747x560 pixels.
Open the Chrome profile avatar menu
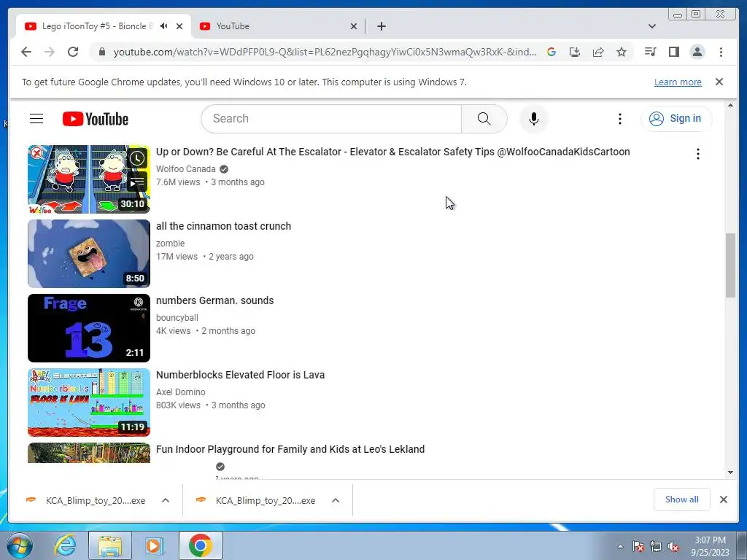coord(697,52)
